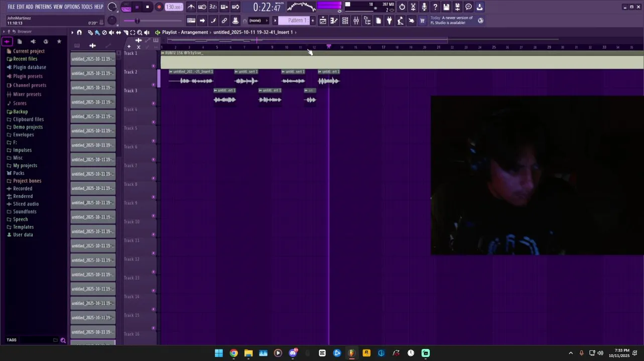Expand Current project in Browser

point(29,51)
